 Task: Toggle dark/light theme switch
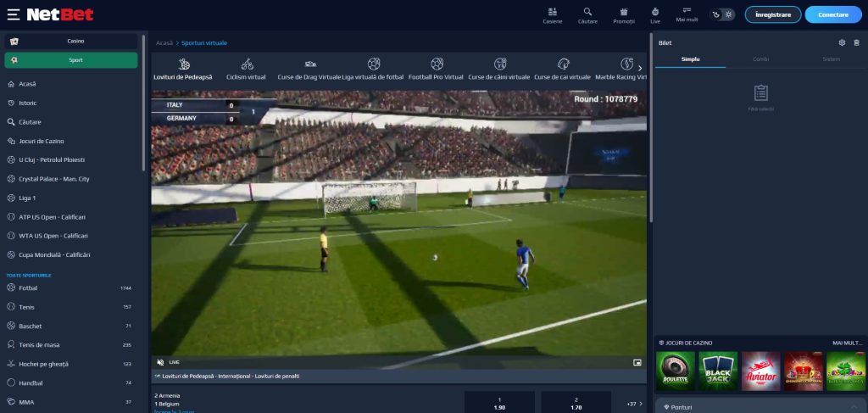pos(722,15)
